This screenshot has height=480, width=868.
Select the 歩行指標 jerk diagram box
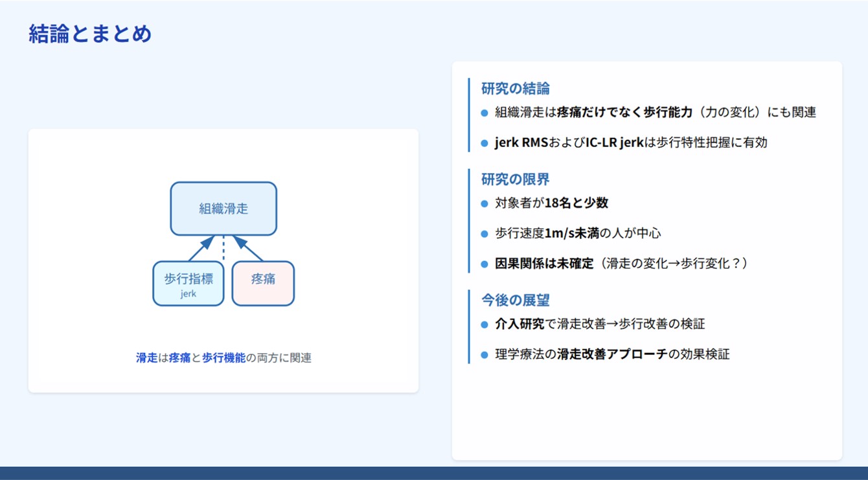coord(188,283)
